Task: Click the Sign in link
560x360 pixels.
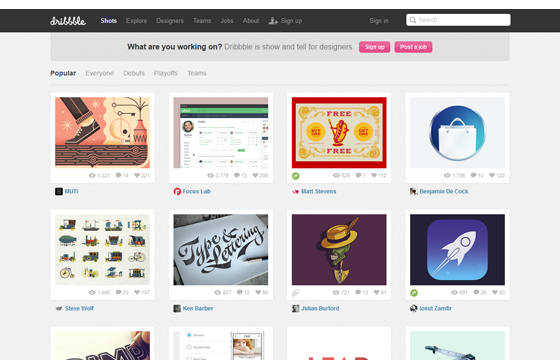Action: (x=379, y=21)
